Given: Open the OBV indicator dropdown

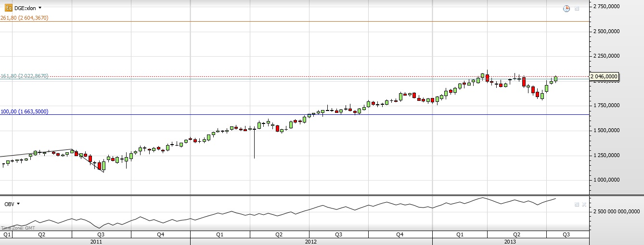Looking at the screenshot, I should pos(12,204).
